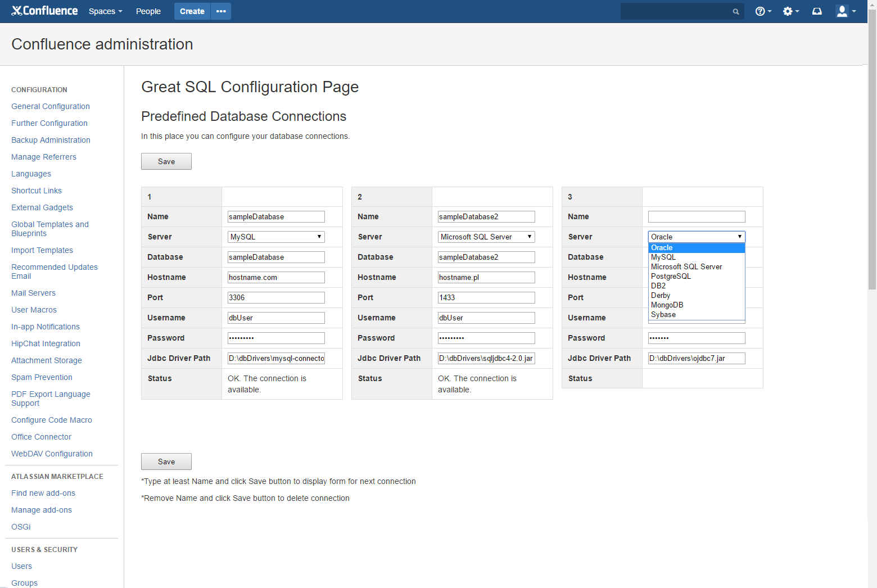Open Attachment Storage link
This screenshot has width=877, height=588.
pyautogui.click(x=47, y=360)
